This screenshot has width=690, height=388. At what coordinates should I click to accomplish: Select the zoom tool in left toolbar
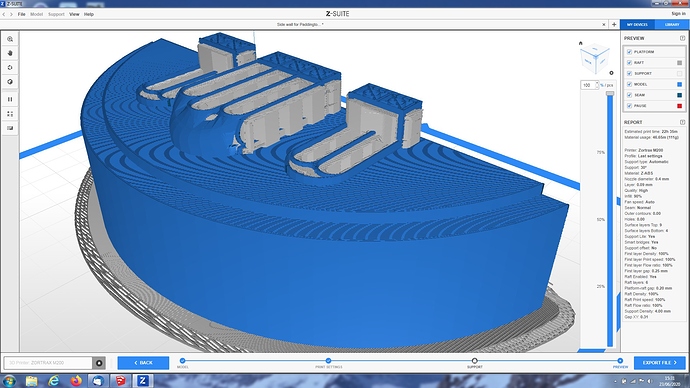coord(10,39)
